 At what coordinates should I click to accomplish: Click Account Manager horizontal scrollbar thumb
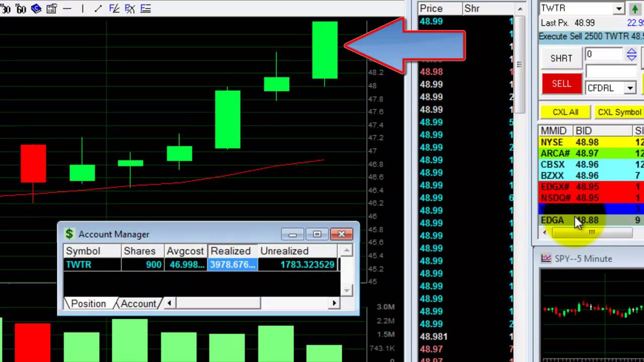click(218, 303)
